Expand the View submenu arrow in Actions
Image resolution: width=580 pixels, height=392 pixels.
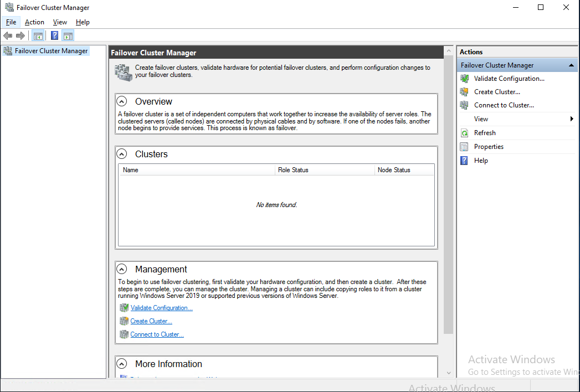[572, 119]
